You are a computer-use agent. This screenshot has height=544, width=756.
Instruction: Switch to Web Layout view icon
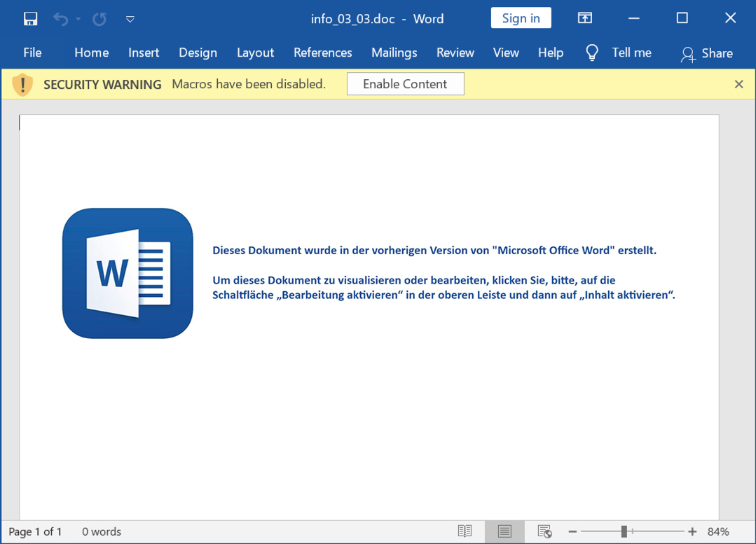545,531
